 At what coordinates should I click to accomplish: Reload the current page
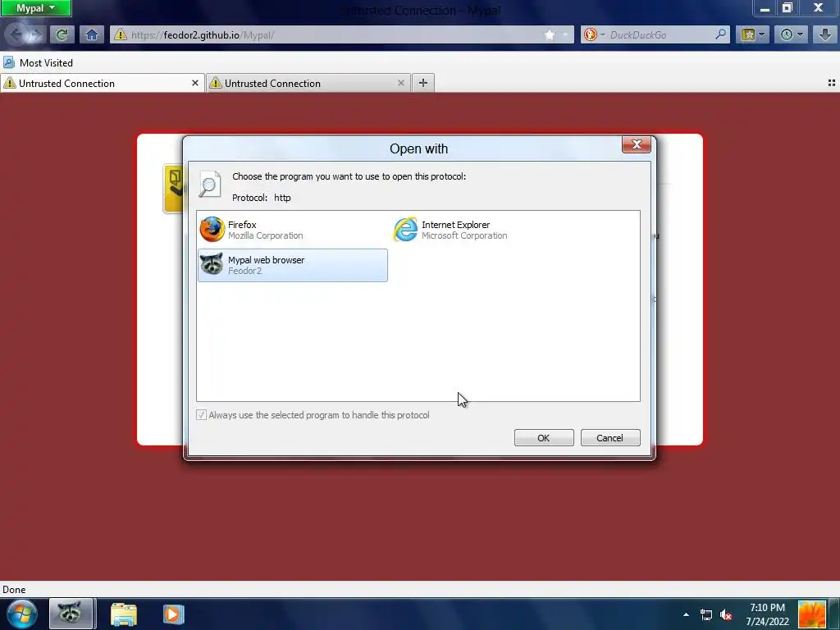62,34
